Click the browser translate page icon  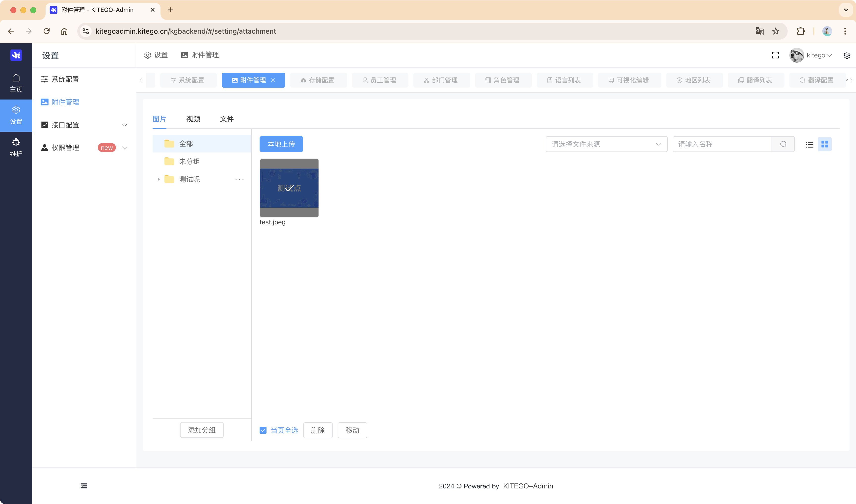[759, 31]
